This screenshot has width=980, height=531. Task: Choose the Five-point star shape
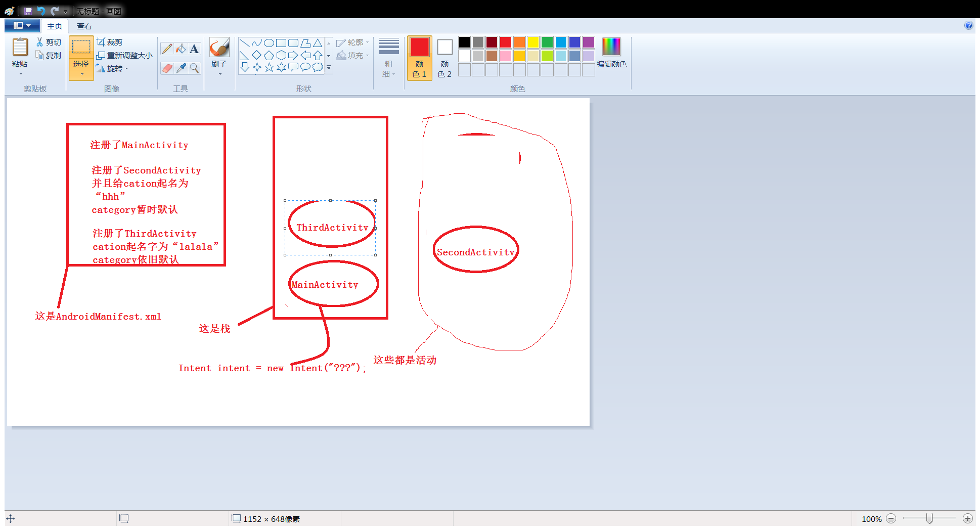[x=269, y=67]
